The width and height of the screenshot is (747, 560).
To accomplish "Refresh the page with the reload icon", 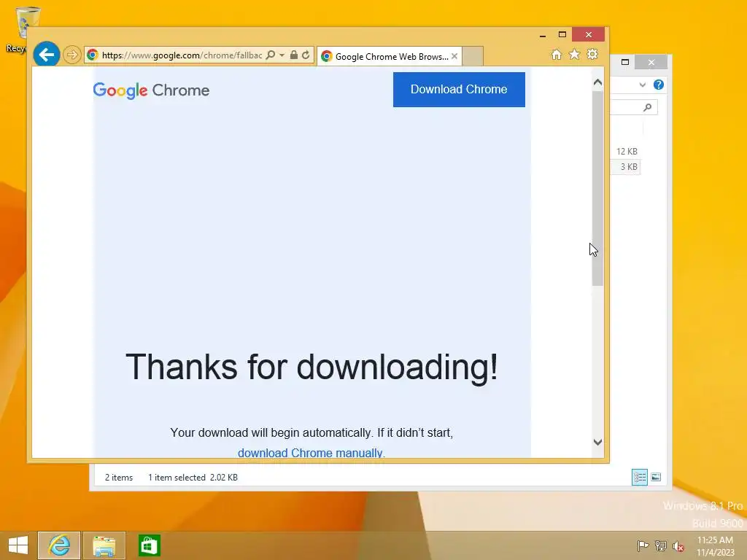I will (x=306, y=55).
